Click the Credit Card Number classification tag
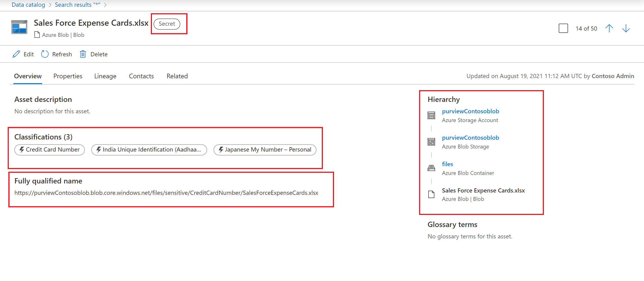The image size is (644, 281). (x=50, y=149)
